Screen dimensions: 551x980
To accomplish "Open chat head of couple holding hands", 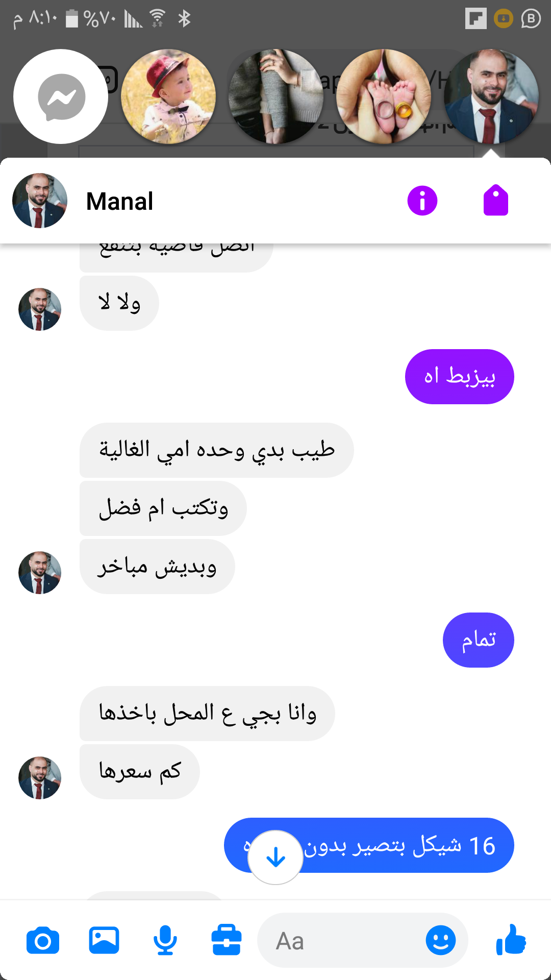I will pos(276,96).
